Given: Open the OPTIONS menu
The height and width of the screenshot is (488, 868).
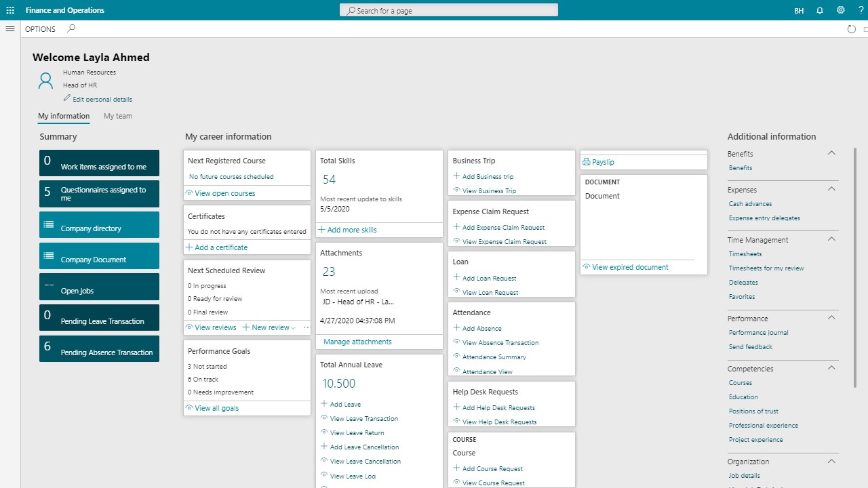Looking at the screenshot, I should click(x=40, y=29).
